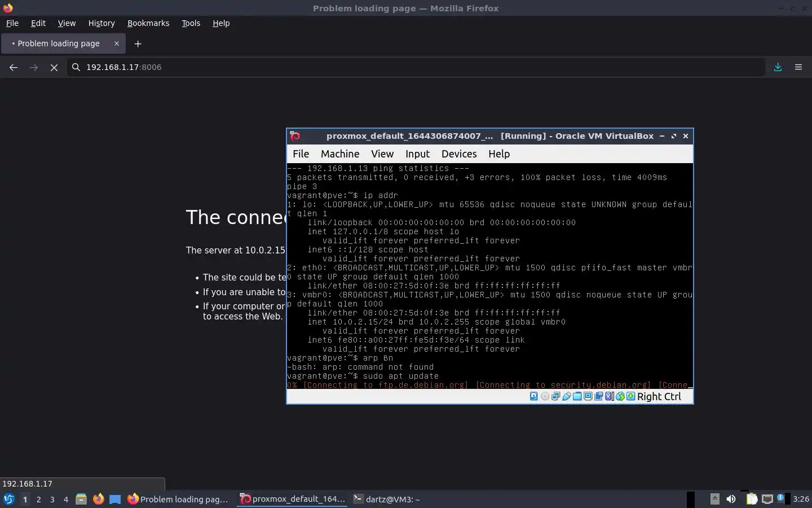Click the mouse integration indicator in VirtualBox

[x=620, y=396]
